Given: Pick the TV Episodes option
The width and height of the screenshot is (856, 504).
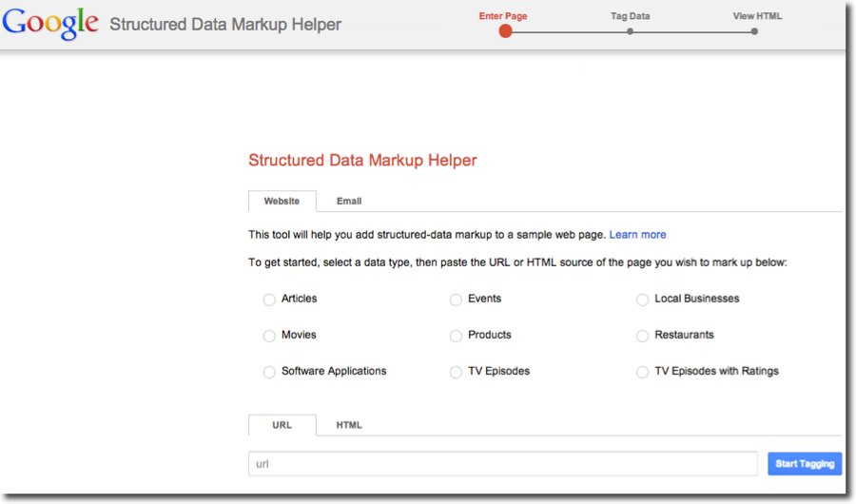Looking at the screenshot, I should 456,372.
